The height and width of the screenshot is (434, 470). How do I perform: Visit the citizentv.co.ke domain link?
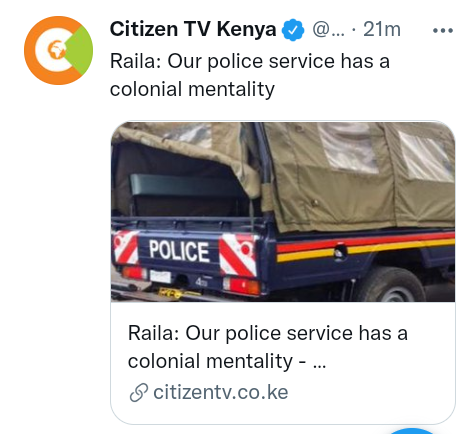[x=220, y=392]
